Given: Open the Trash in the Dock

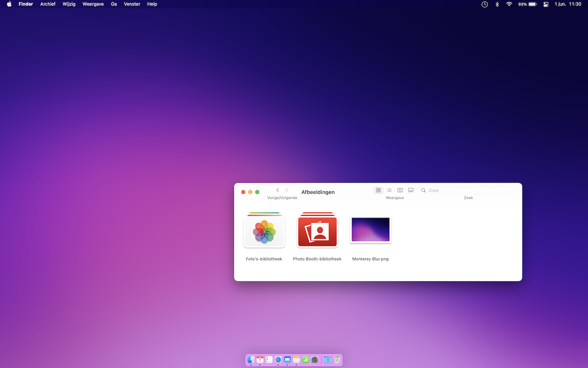Looking at the screenshot, I should point(337,360).
